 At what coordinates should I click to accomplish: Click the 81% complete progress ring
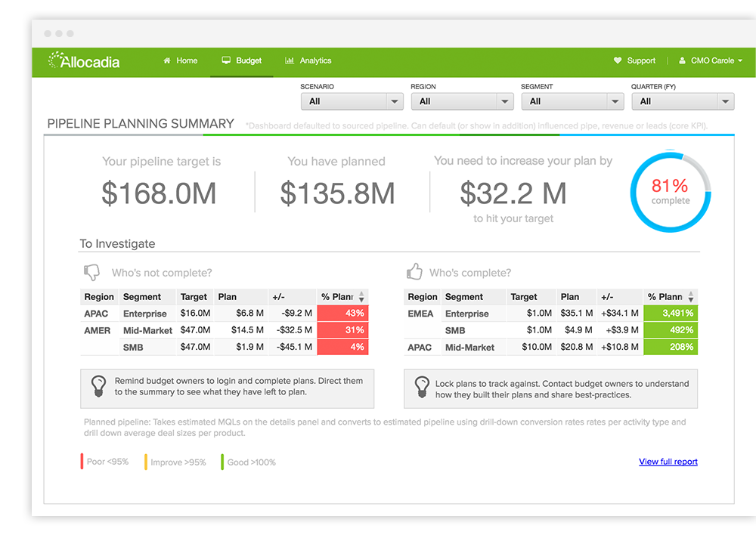pos(671,193)
